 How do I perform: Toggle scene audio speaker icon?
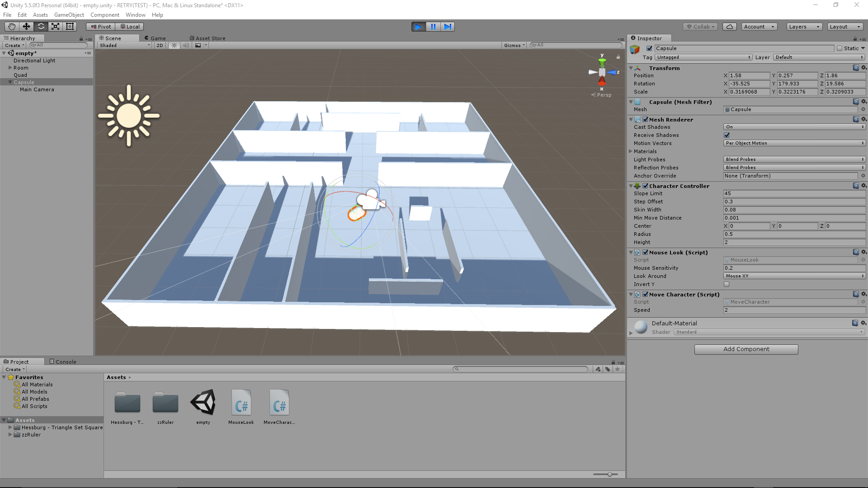coord(186,45)
